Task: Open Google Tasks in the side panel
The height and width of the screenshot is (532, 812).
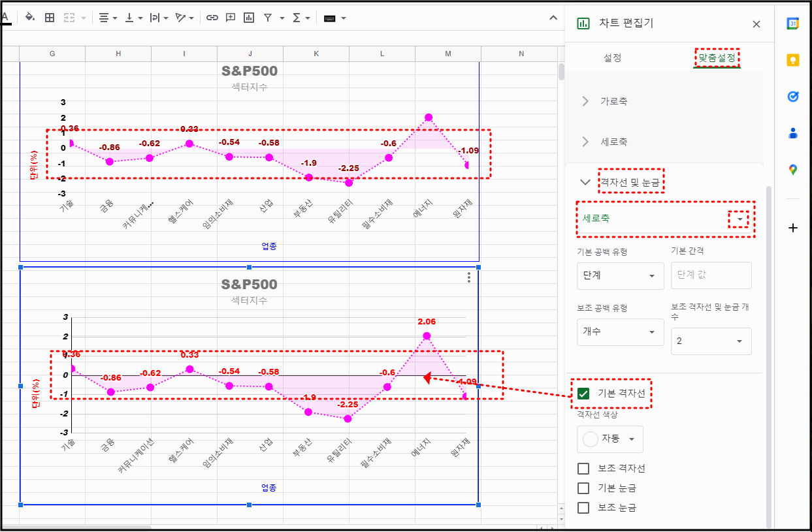Action: coord(793,97)
